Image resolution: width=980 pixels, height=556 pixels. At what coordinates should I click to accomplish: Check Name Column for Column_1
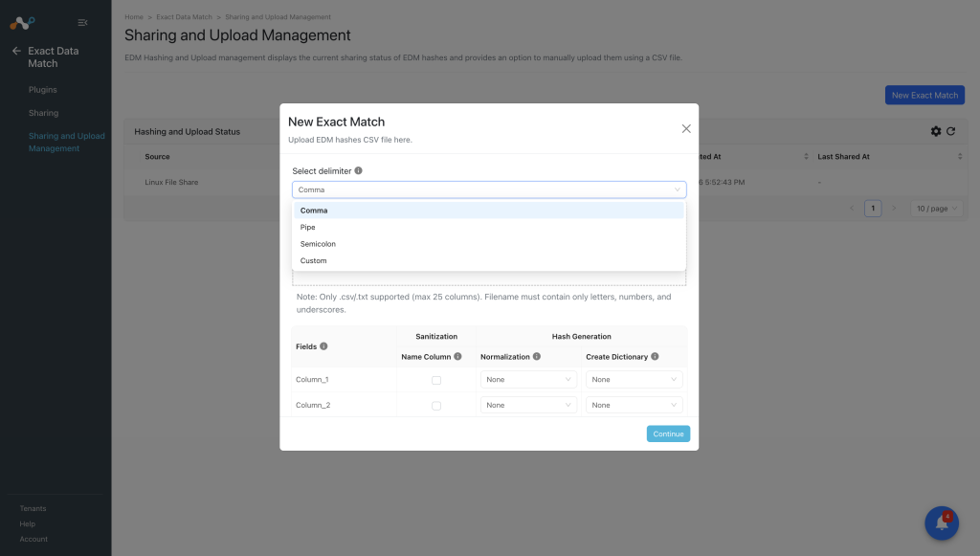pyautogui.click(x=436, y=380)
